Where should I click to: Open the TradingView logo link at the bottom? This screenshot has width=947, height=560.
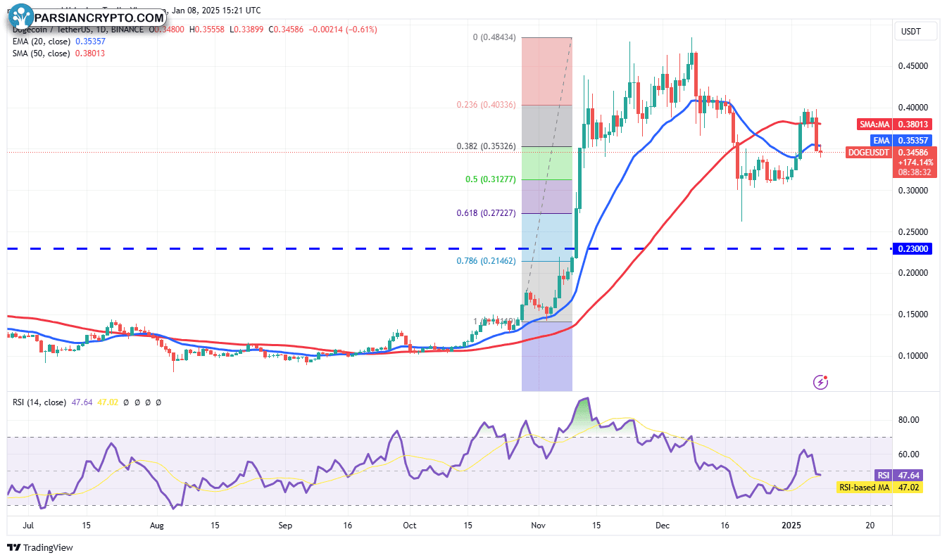(40, 547)
